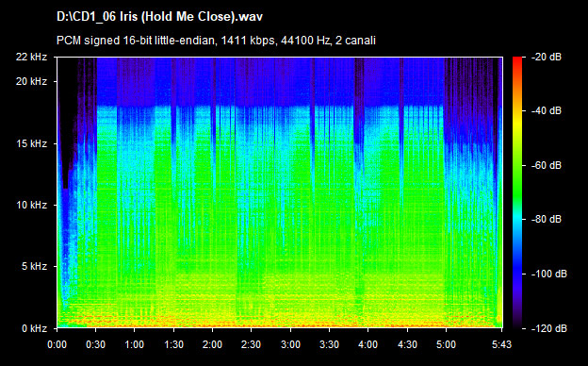Click the 15 kHz frequency axis label
The image size is (588, 366).
tap(31, 143)
